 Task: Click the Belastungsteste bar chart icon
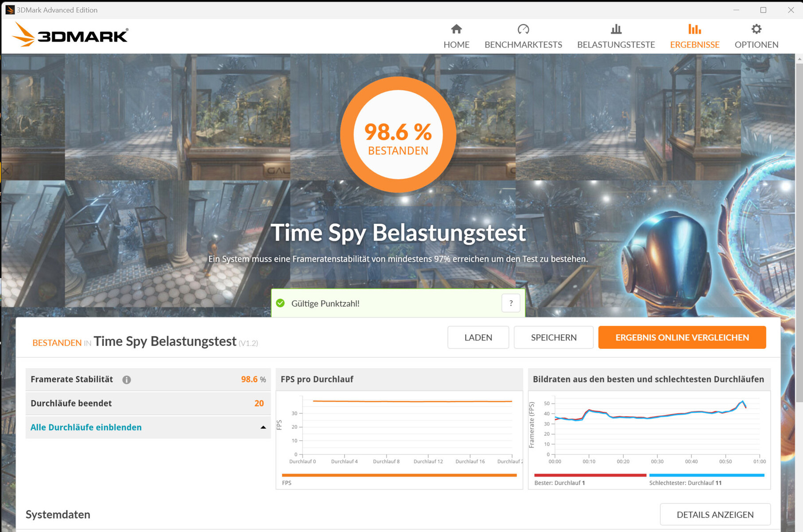pyautogui.click(x=616, y=29)
